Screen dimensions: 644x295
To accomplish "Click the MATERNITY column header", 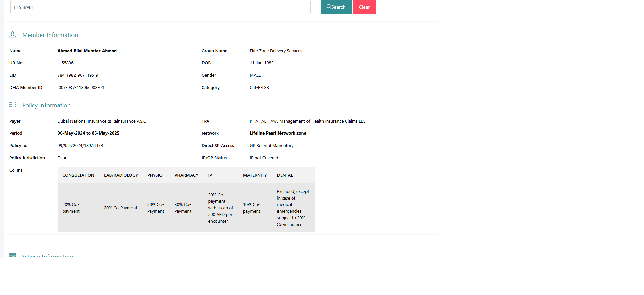I will pos(255,175).
